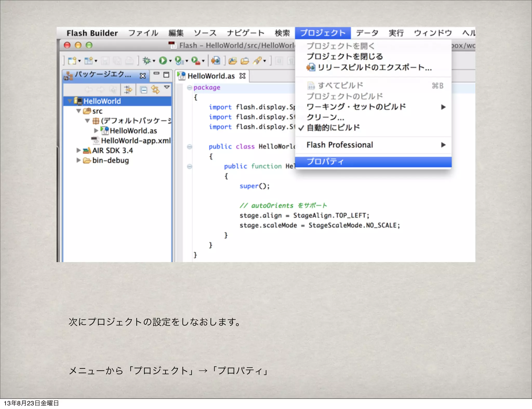Open the ファイル menu
This screenshot has height=409, width=532.
[x=143, y=33]
